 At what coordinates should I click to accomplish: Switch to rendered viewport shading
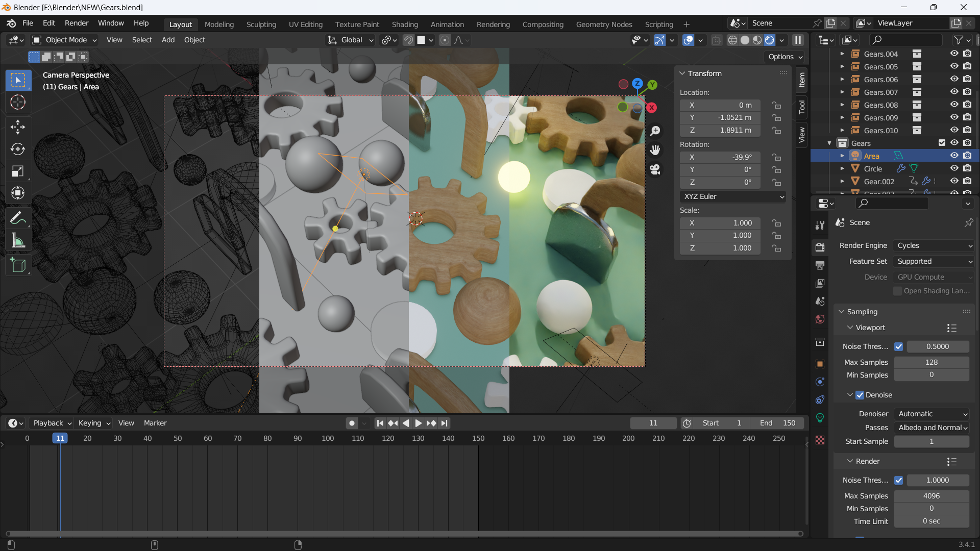pos(769,40)
